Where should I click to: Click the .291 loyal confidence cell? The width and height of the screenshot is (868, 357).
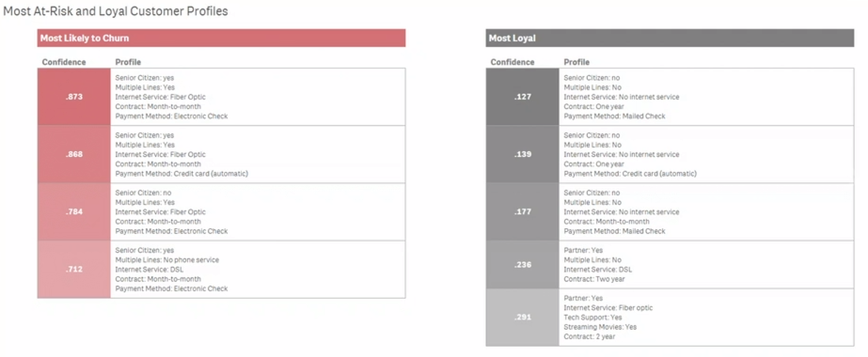[x=523, y=318]
